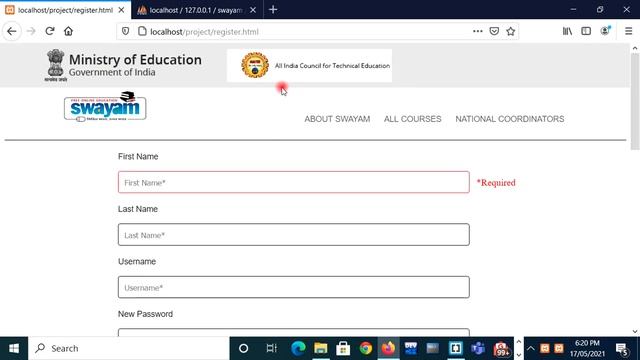Viewport: 640px width, 360px height.
Task: Open the Firefox account icon
Action: click(x=605, y=31)
